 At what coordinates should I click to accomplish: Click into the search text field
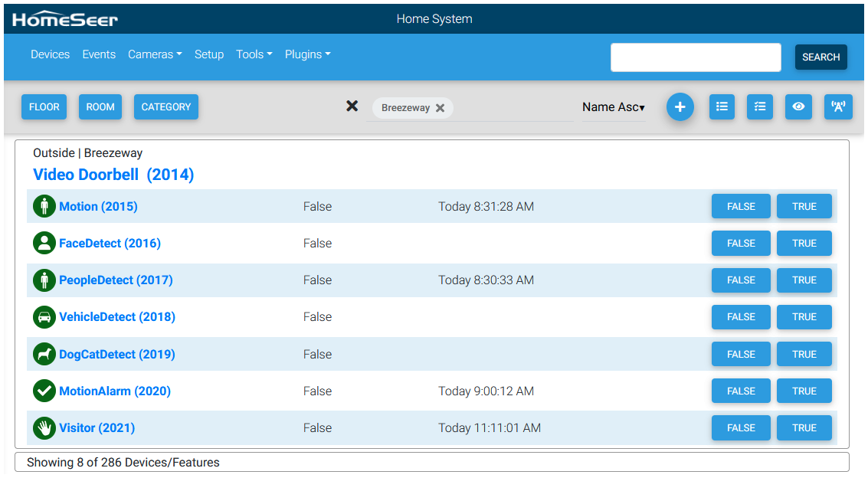(696, 57)
